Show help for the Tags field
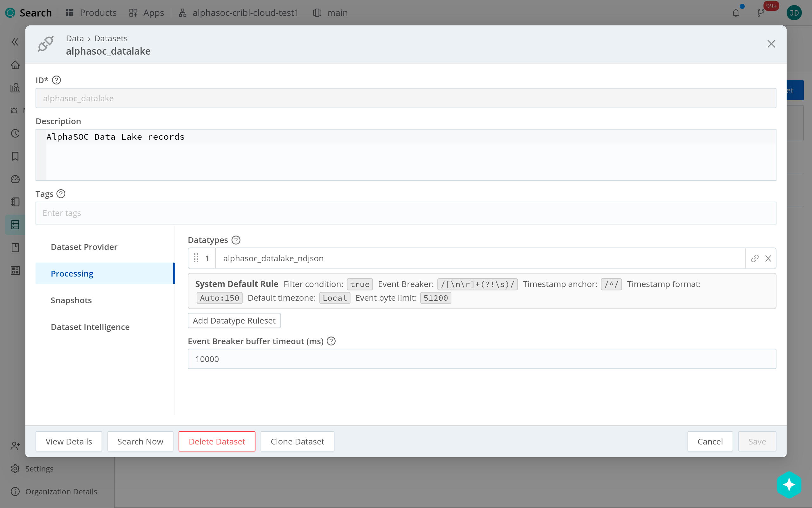 (x=61, y=194)
